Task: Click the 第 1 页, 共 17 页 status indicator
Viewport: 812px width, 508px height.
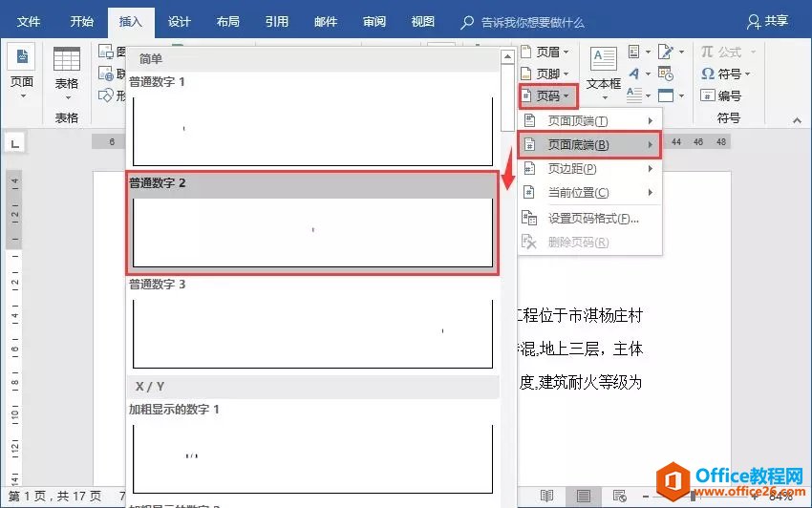Action: pos(54,497)
